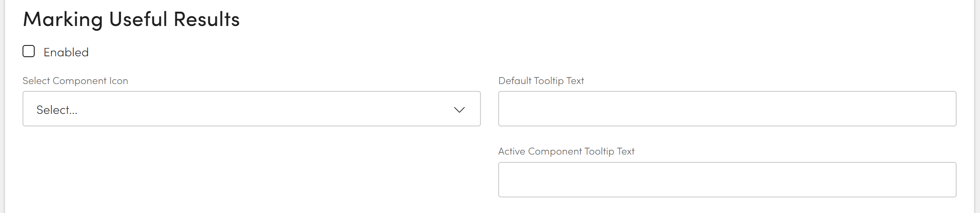Click the chevron arrow in the icon dropdown

click(x=459, y=110)
